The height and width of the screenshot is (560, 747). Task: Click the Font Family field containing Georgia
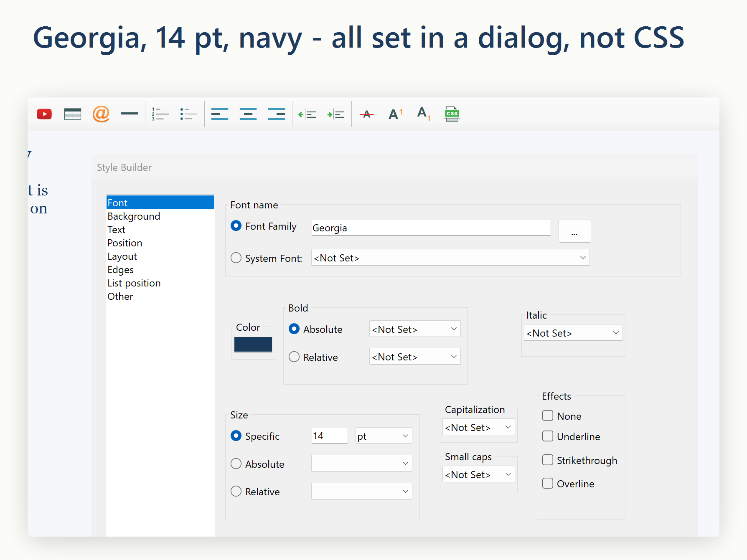pos(431,228)
